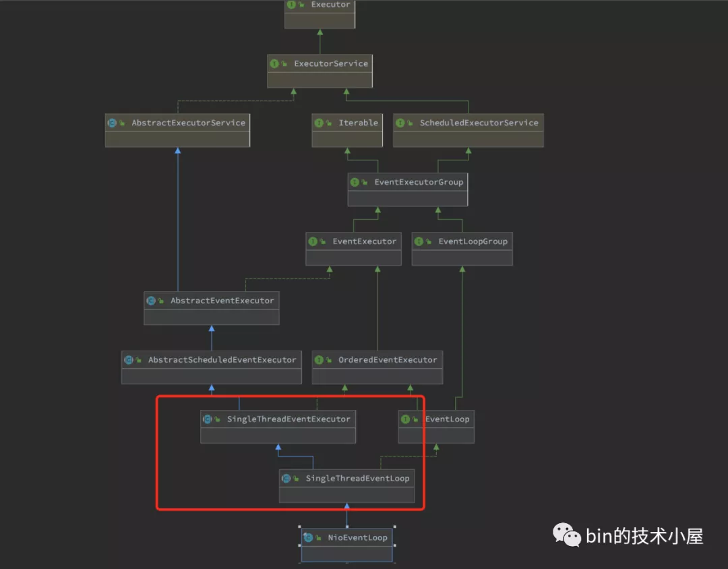Click the abstract class icon of SingleThreadEventLoop

click(x=286, y=479)
